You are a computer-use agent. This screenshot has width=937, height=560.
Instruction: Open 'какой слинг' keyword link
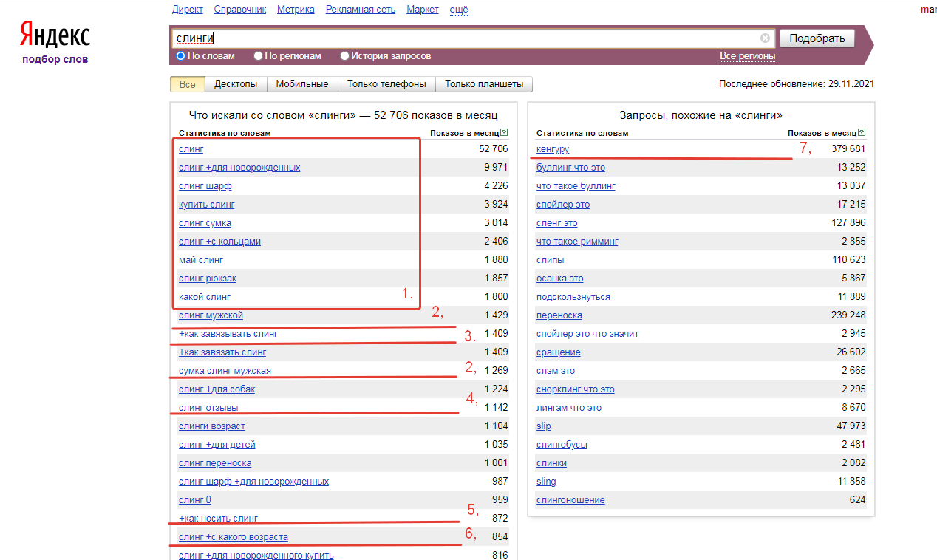(x=205, y=297)
